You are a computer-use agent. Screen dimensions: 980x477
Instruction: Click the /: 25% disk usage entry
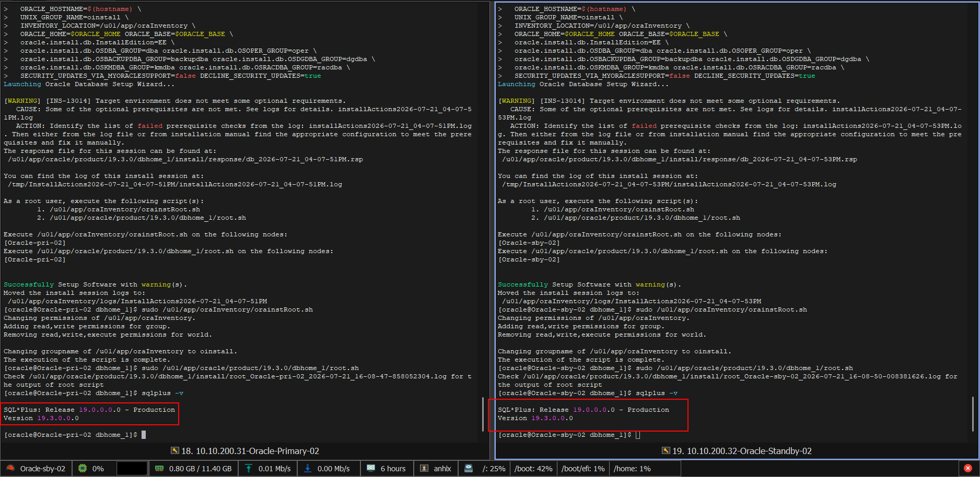(494, 469)
